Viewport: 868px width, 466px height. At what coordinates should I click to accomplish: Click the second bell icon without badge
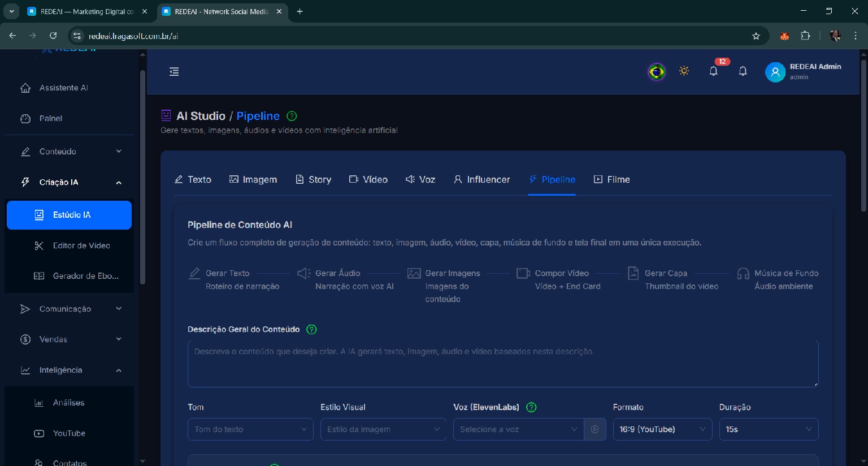(743, 71)
